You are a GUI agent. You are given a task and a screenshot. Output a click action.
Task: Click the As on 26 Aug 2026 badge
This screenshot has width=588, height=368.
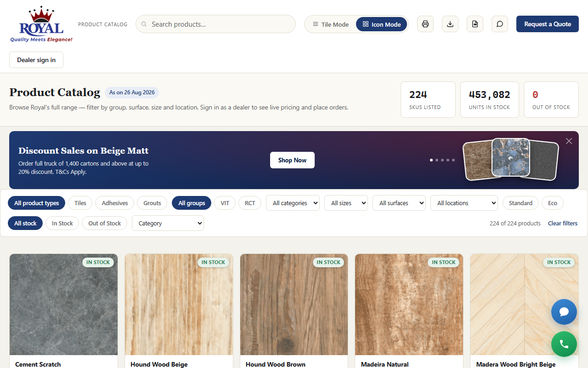(x=132, y=92)
